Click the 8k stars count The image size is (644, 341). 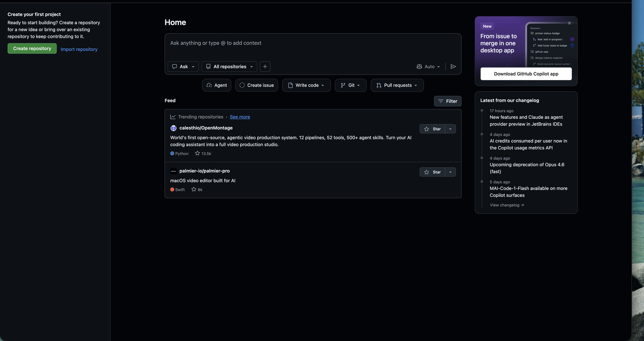tap(197, 189)
